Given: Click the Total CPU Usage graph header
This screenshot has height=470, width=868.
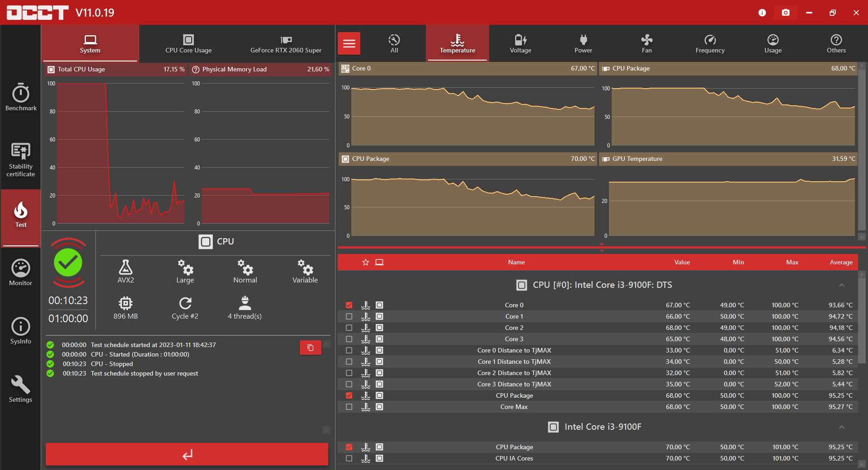Looking at the screenshot, I should pos(116,69).
